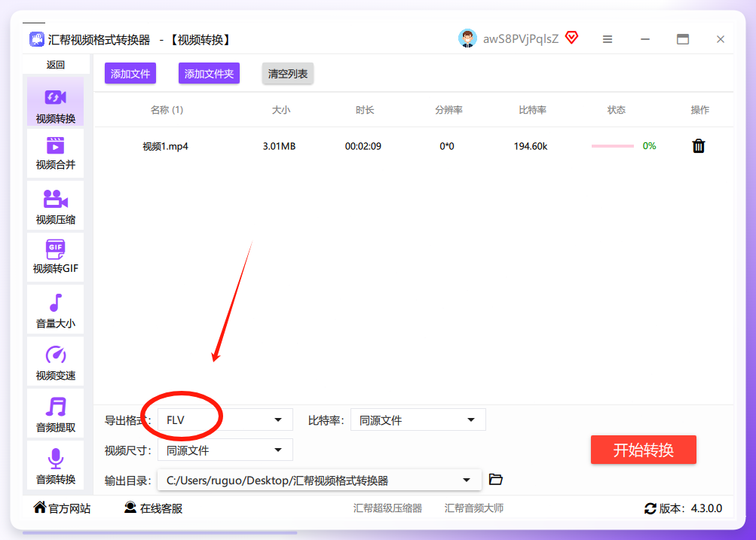The width and height of the screenshot is (756, 540).
Task: Click the version refresh icon
Action: tap(650, 508)
